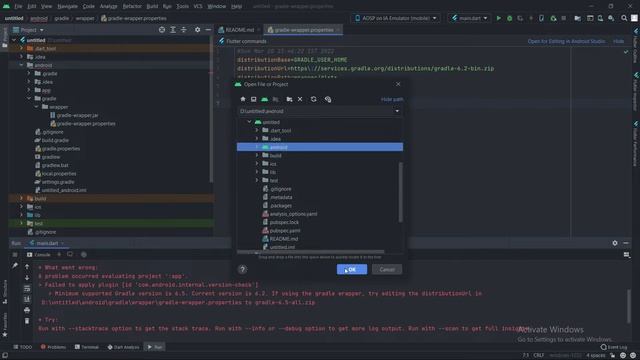Go to Home directory in Open File dialog
Viewport: 640px width, 360px height.
coord(243,99)
